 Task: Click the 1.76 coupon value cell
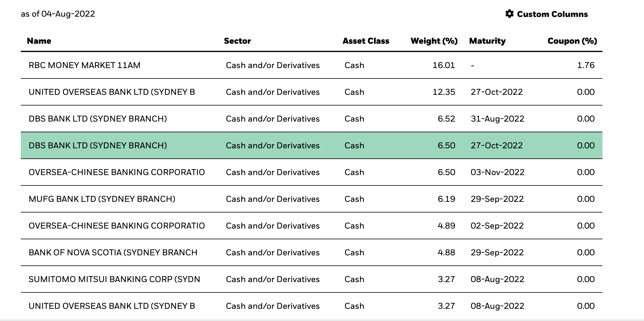(586, 65)
